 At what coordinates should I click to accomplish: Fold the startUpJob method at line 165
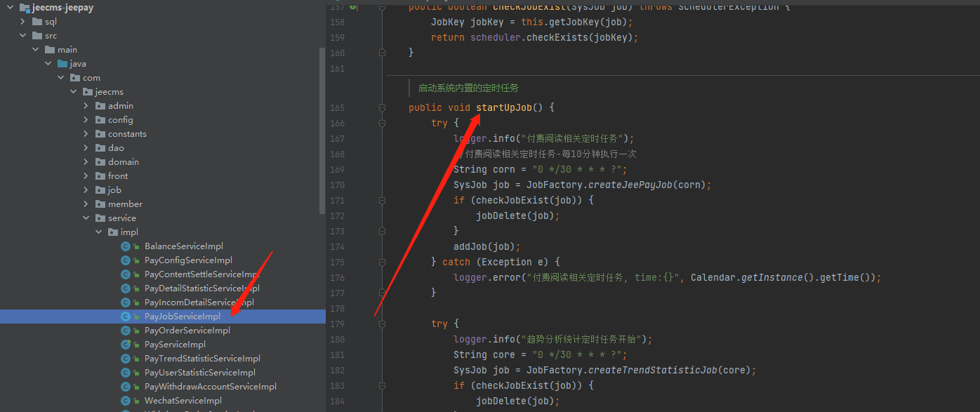[382, 107]
